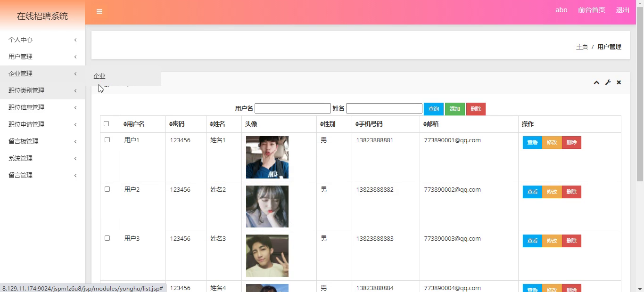Delete 用户3 with its 删除 button
The height and width of the screenshot is (292, 644).
(571, 241)
